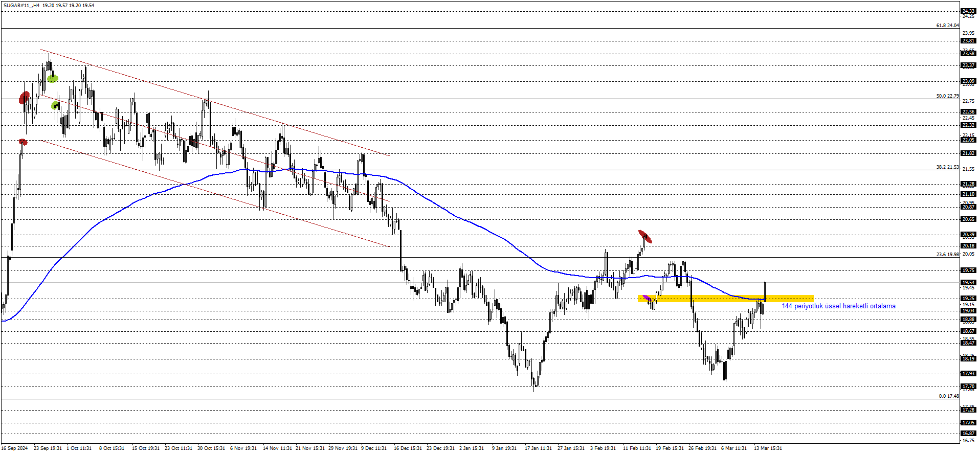Click the 8 Oct 15:31 date label
This screenshot has height=454, width=980.
pos(112,448)
